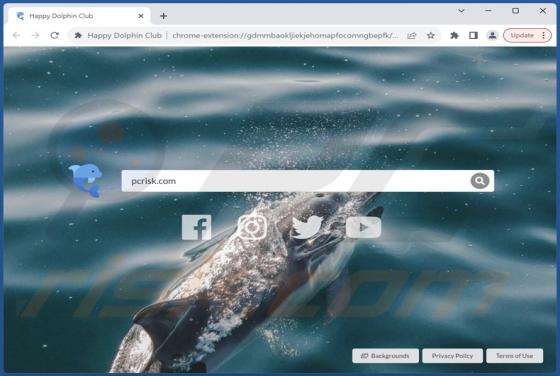Minimize the browser window

tap(488, 11)
